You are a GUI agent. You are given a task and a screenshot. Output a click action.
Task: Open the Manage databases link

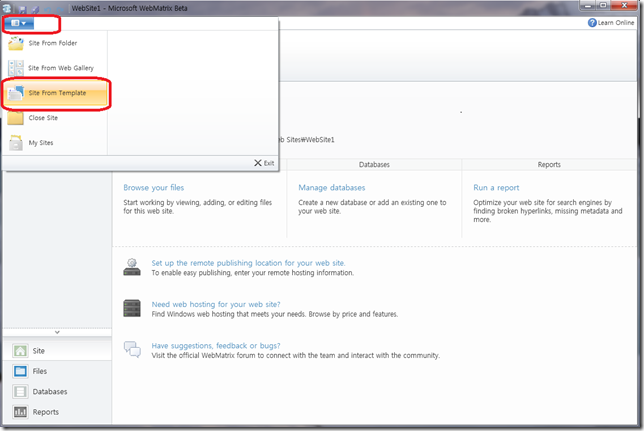pos(331,188)
